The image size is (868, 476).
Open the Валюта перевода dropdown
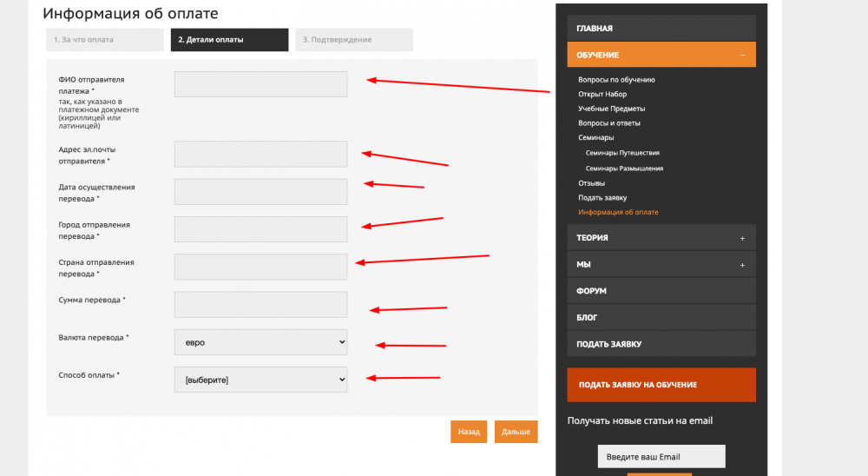pos(260,342)
